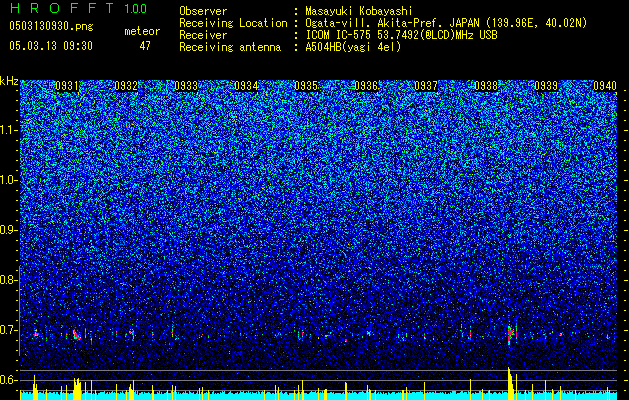Click the 0.8 kHz axis label
The width and height of the screenshot is (629, 400).
click(8, 280)
